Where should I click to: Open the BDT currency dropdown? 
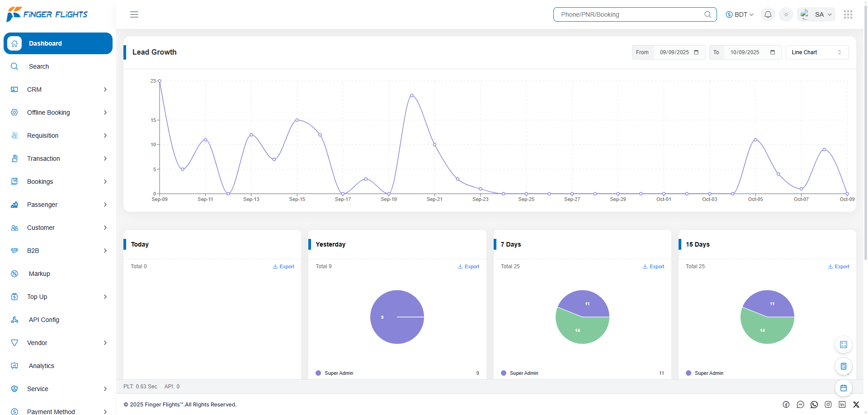[x=740, y=14]
